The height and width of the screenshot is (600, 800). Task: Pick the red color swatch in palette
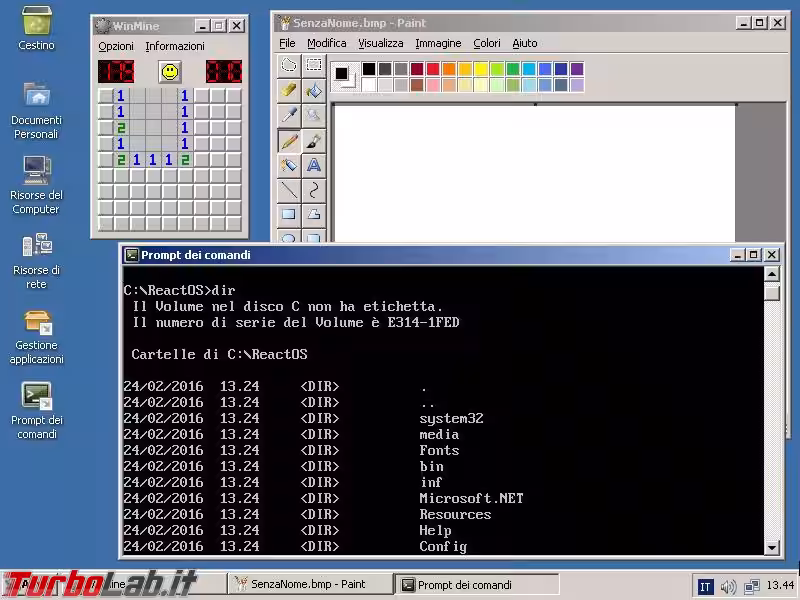coord(433,69)
